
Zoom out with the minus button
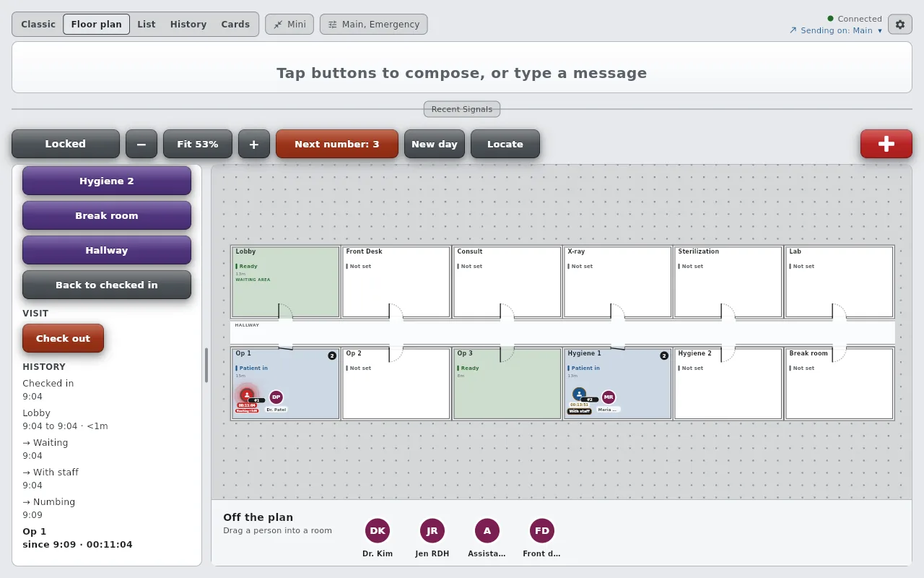click(x=141, y=144)
